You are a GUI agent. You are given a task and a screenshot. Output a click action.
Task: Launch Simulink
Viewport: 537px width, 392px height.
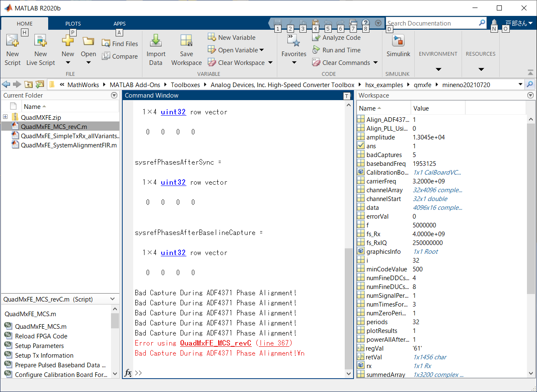(x=398, y=46)
